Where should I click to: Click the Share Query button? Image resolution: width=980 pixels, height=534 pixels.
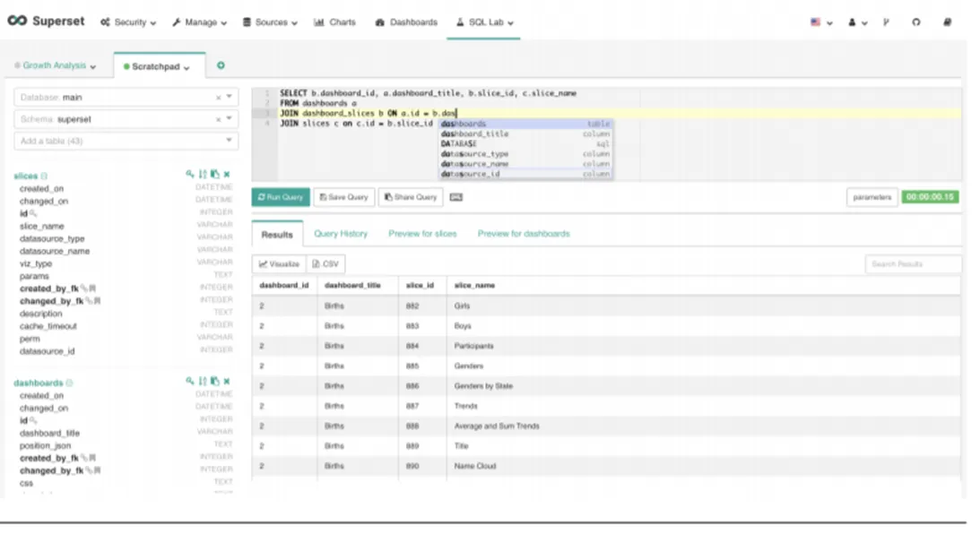(411, 197)
